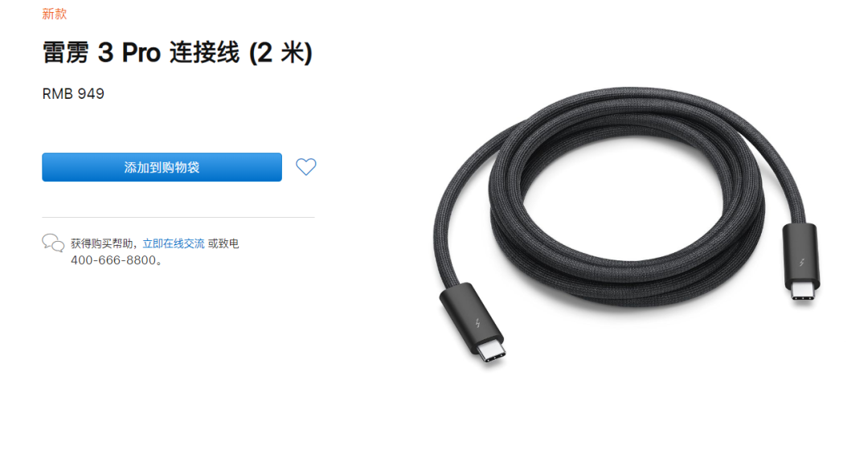Click the "3 Pro" portion of the title
The width and height of the screenshot is (868, 462).
point(129,52)
